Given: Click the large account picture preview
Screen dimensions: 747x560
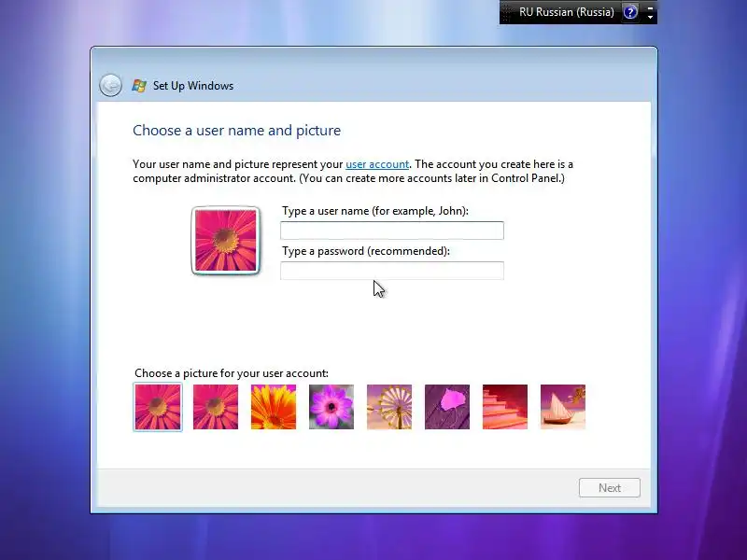Looking at the screenshot, I should pos(225,241).
